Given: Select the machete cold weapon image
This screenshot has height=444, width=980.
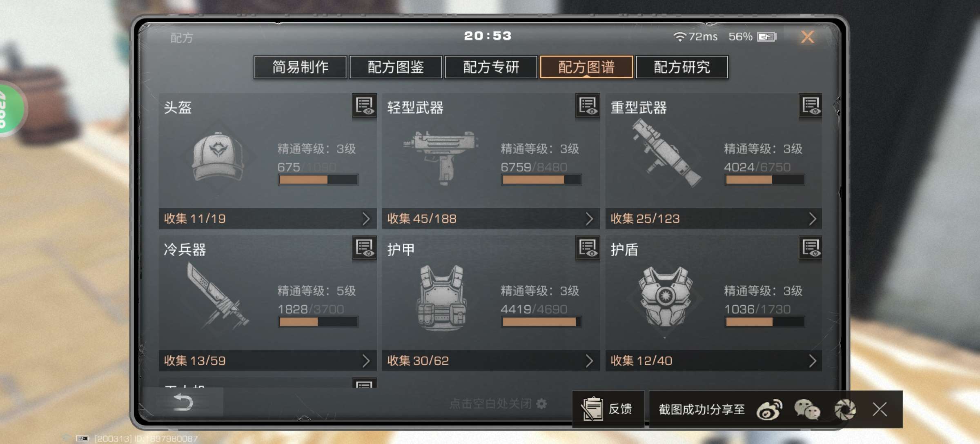Looking at the screenshot, I should click(217, 295).
